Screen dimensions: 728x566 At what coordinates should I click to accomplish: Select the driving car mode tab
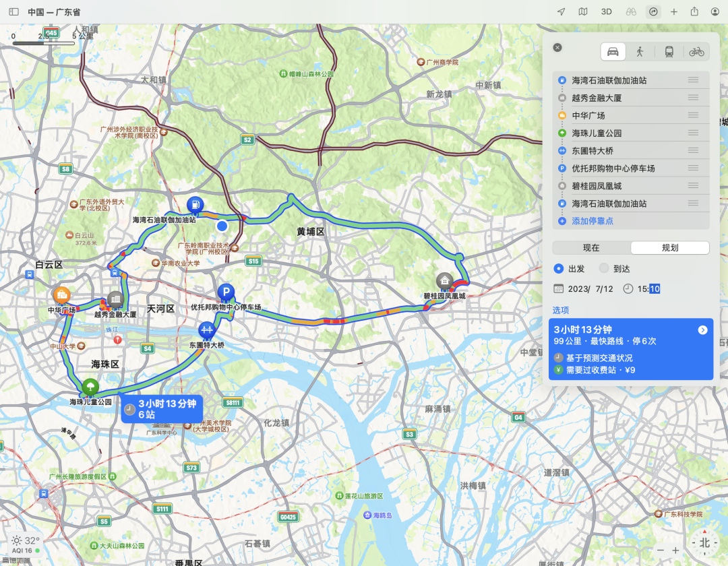[x=613, y=51]
